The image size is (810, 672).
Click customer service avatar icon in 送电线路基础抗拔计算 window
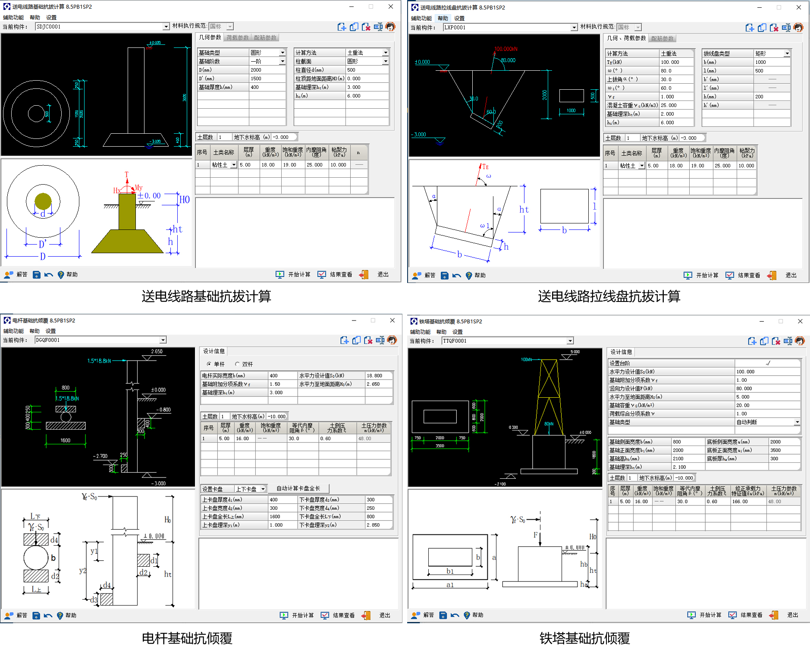pos(390,27)
